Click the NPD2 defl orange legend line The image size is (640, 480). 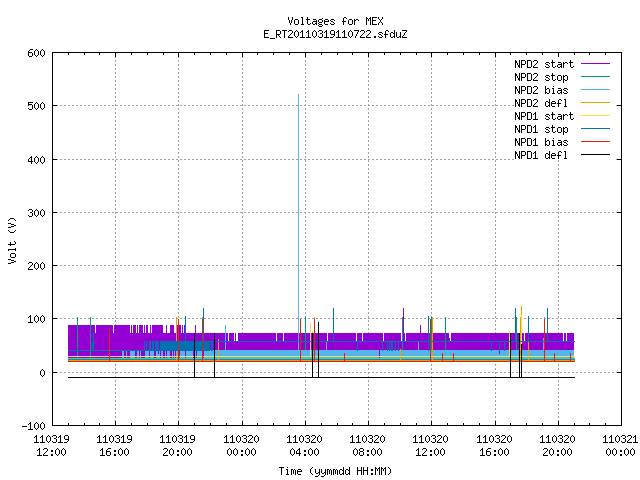coord(595,103)
